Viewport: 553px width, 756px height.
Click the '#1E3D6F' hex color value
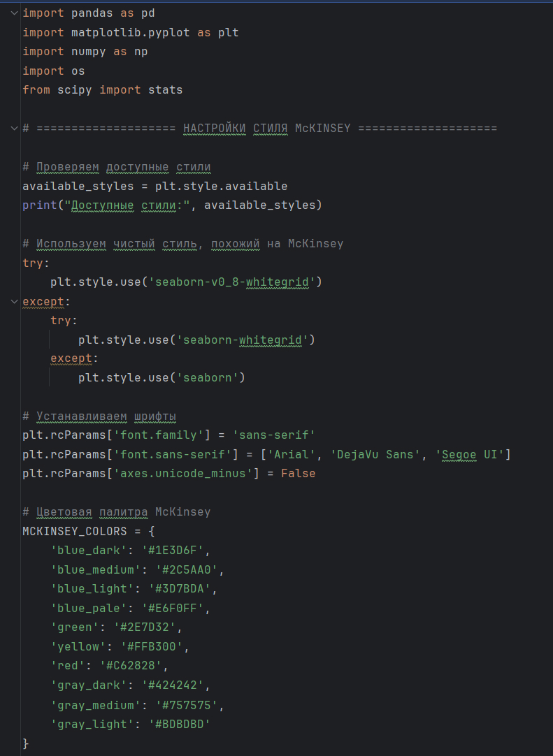pos(175,551)
